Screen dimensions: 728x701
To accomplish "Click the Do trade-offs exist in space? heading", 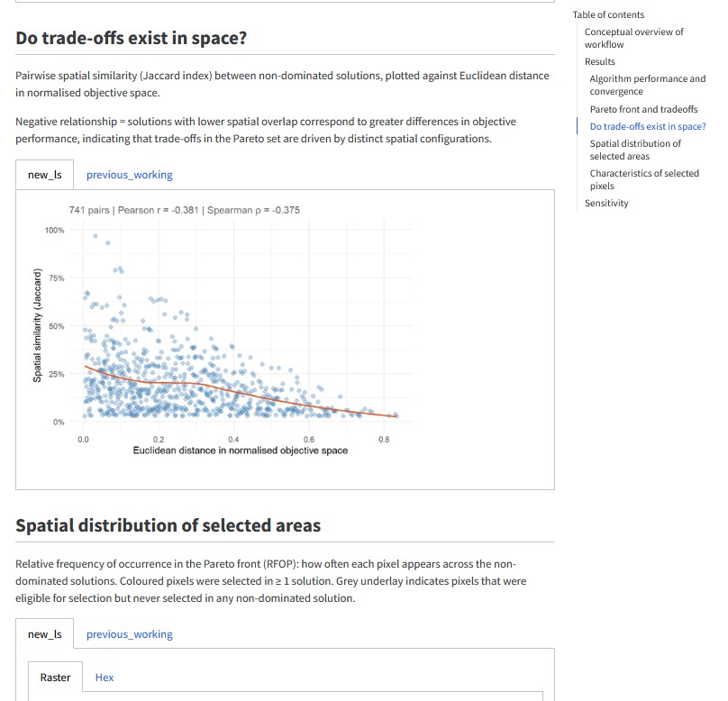I will [131, 38].
